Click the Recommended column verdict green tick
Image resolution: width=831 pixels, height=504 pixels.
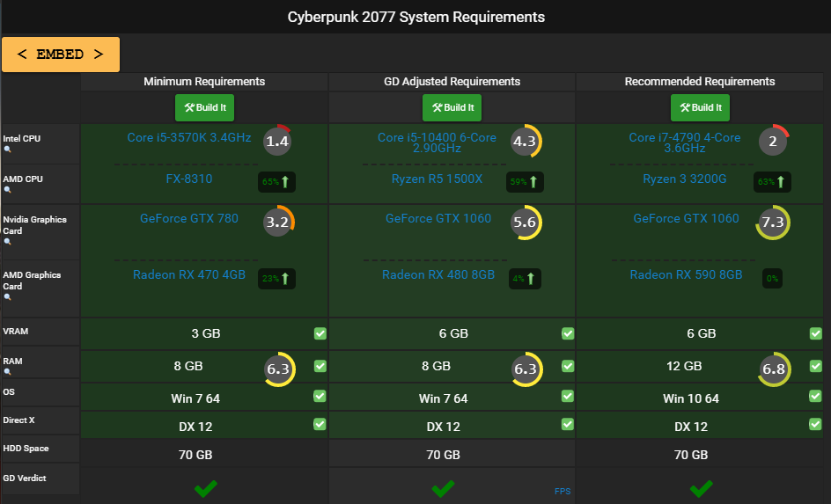[x=701, y=488]
